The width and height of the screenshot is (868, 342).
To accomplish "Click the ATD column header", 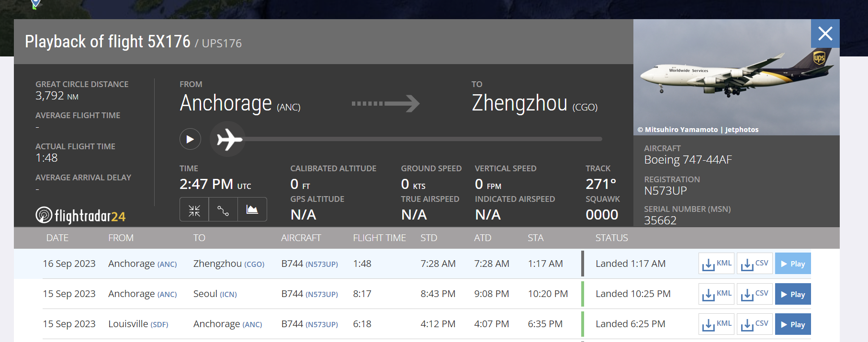I will tap(483, 238).
